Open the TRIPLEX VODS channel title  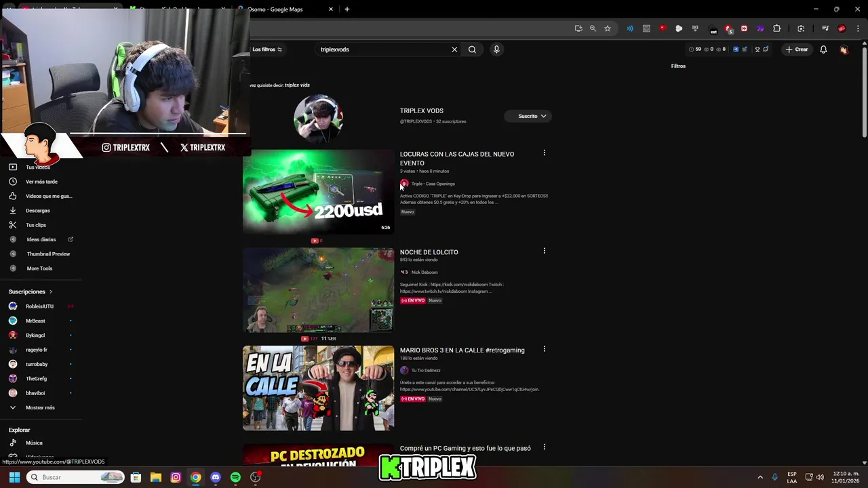[421, 110]
